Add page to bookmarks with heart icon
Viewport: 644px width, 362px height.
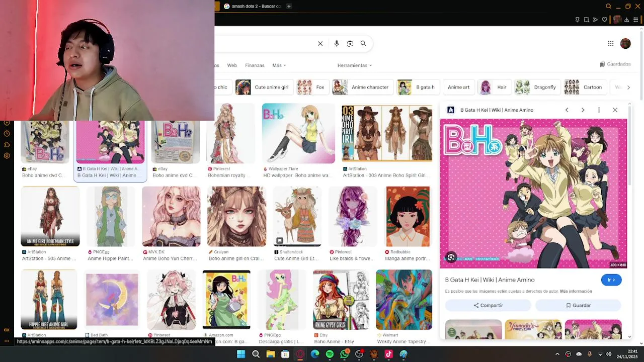pos(605,20)
